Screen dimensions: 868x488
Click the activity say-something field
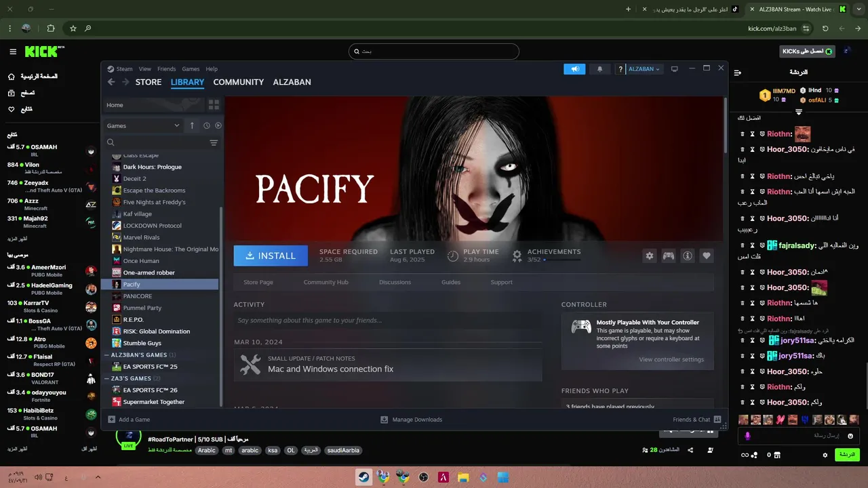[388, 321]
